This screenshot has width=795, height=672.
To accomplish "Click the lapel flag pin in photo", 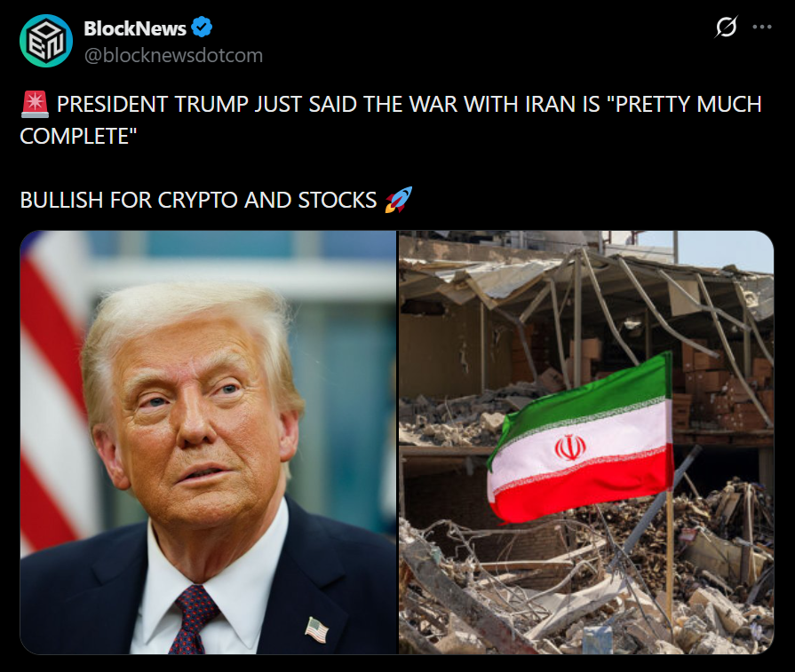I will (x=316, y=629).
